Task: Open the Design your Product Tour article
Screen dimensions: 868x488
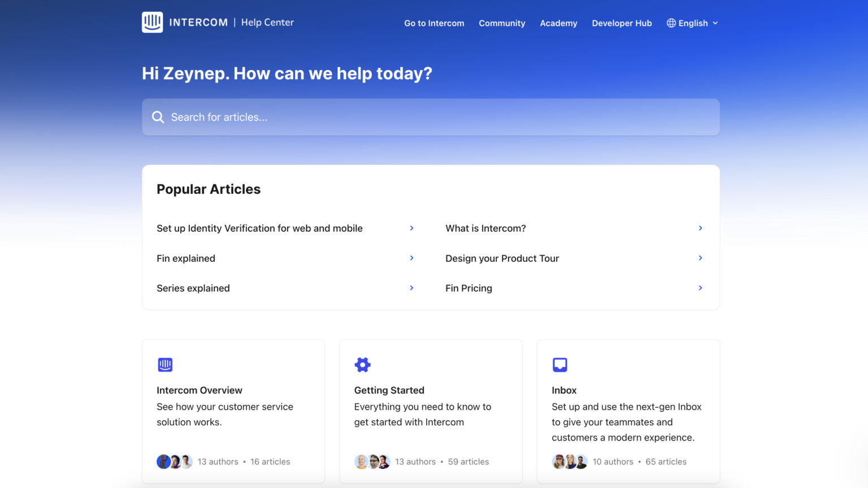Action: (502, 258)
